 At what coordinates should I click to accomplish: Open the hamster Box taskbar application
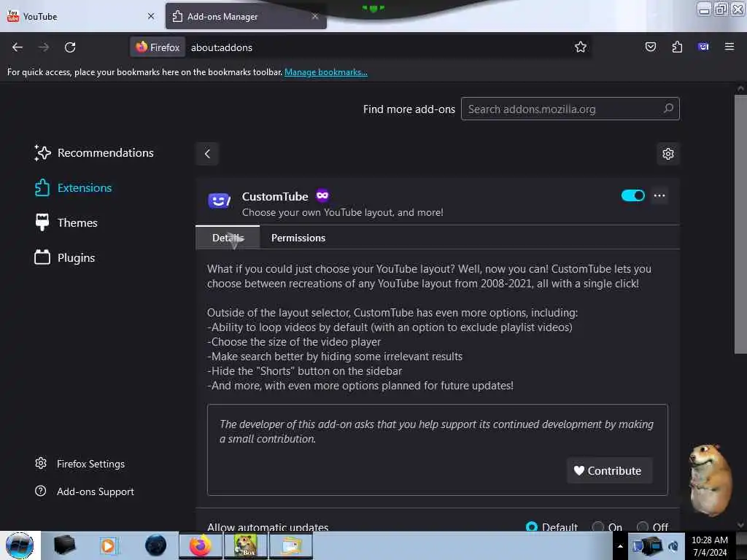tap(246, 545)
